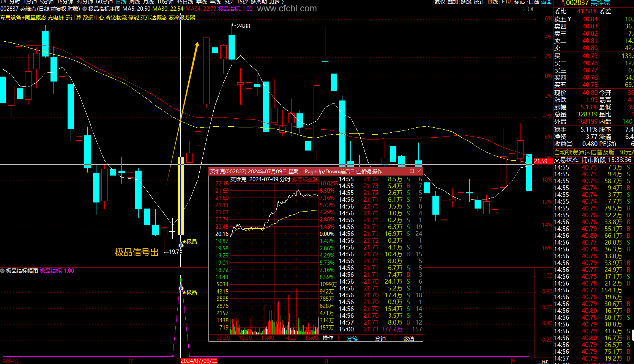This screenshot has height=364, width=634.
Task: Switch chart to 1分钟 period
Action: click(30, 2)
